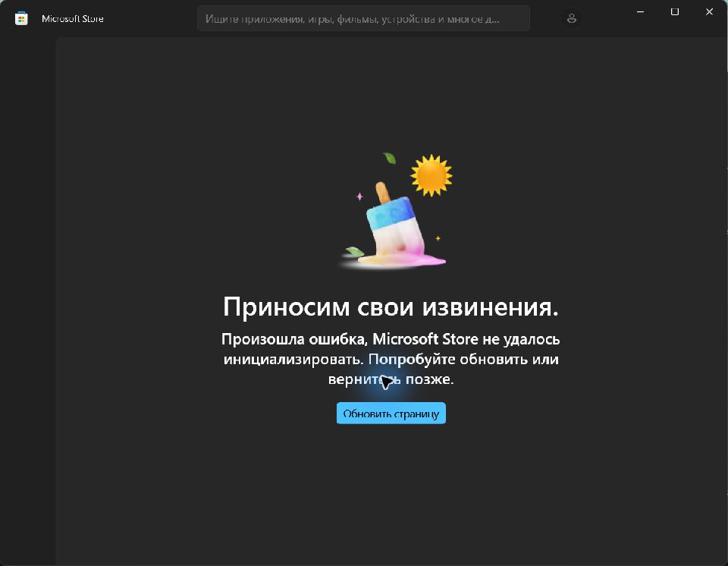Minimize the Microsoft Store window
Viewport: 728px width, 566px height.
click(x=640, y=11)
